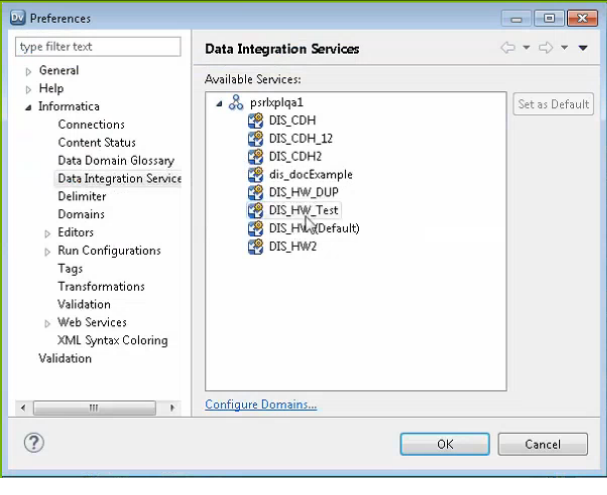Select Data Integration Service tree item
This screenshot has width=607, height=495.
point(119,178)
